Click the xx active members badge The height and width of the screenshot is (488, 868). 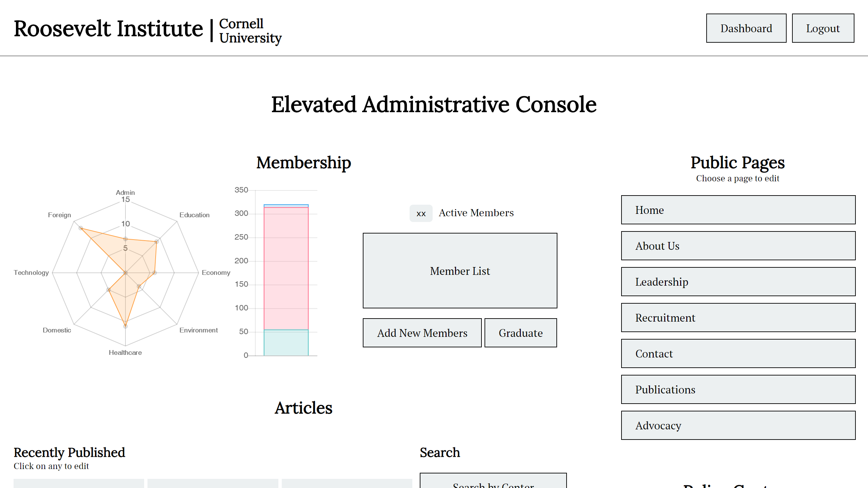click(x=421, y=213)
